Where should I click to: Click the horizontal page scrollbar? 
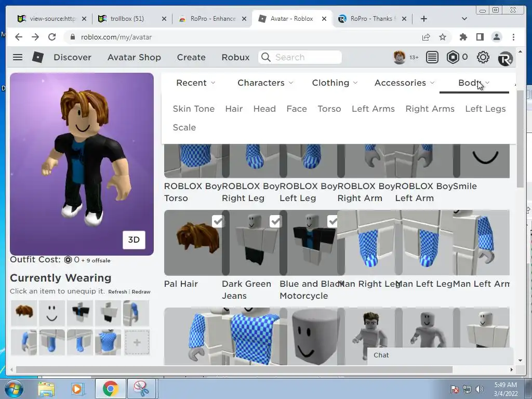[234, 369]
